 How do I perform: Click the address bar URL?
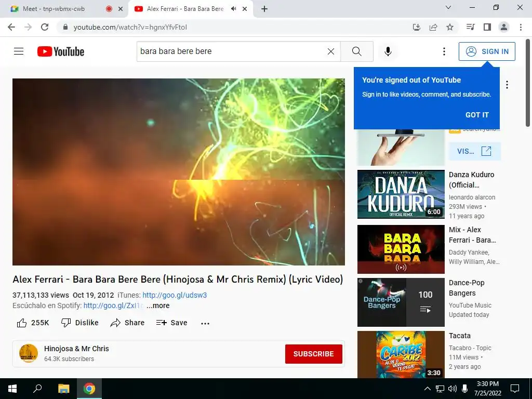(x=130, y=27)
